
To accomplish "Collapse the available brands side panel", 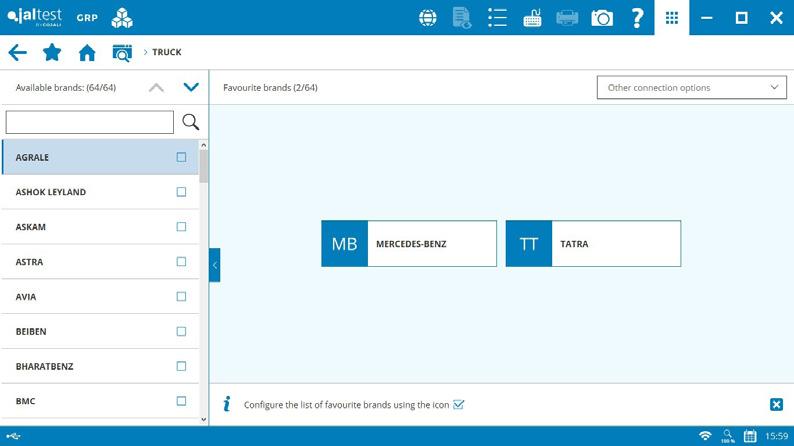I will (215, 265).
